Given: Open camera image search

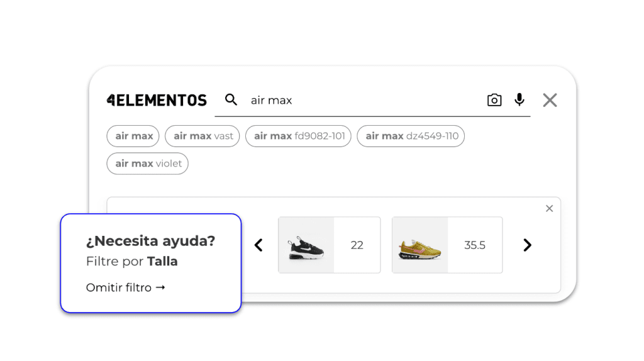Looking at the screenshot, I should 494,100.
